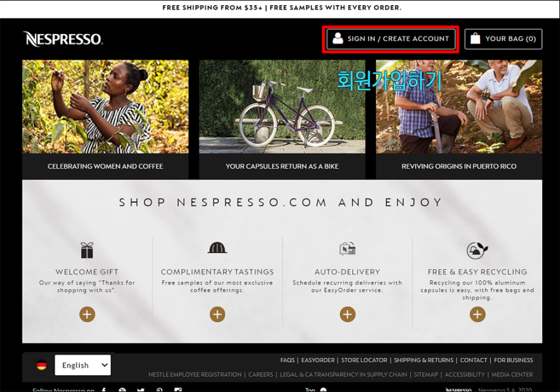Click Shop Nespresso.com and Enjoy heading
The width and height of the screenshot is (560, 392).
(281, 202)
